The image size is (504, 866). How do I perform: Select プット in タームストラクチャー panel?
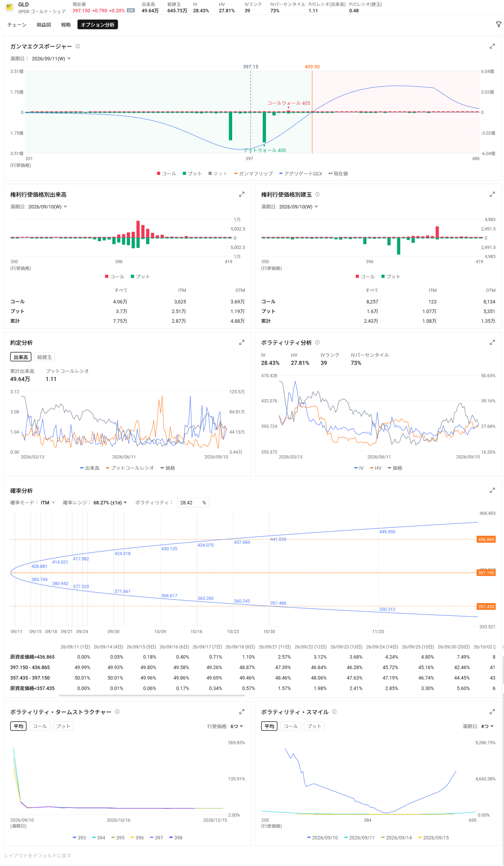(63, 726)
